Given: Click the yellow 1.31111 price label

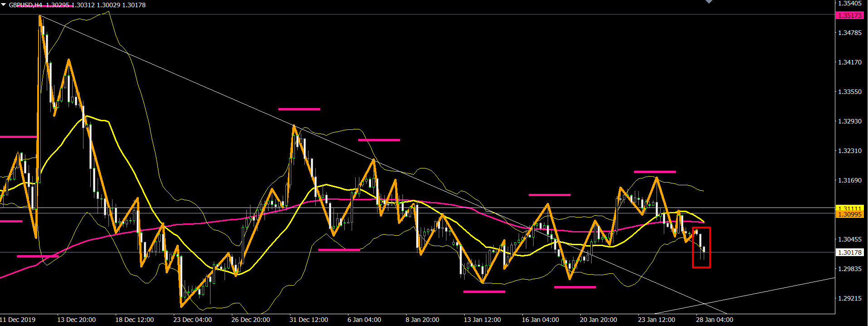Looking at the screenshot, I should point(849,208).
